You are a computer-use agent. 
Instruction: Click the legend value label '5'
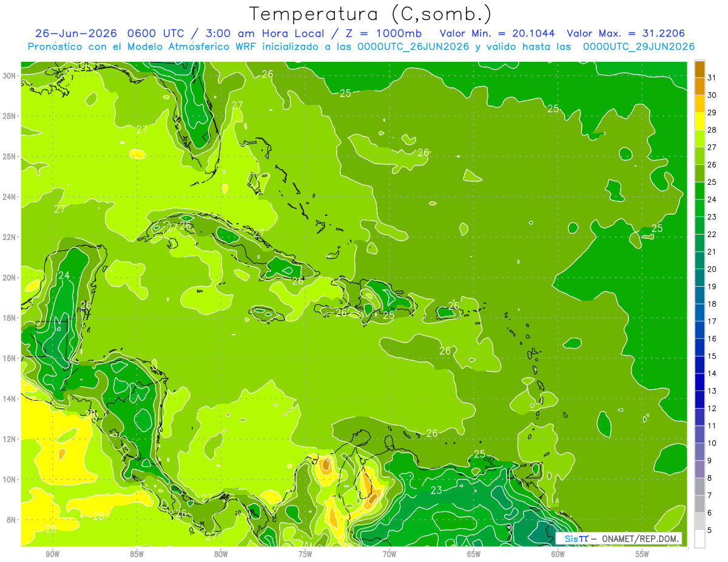(x=710, y=530)
